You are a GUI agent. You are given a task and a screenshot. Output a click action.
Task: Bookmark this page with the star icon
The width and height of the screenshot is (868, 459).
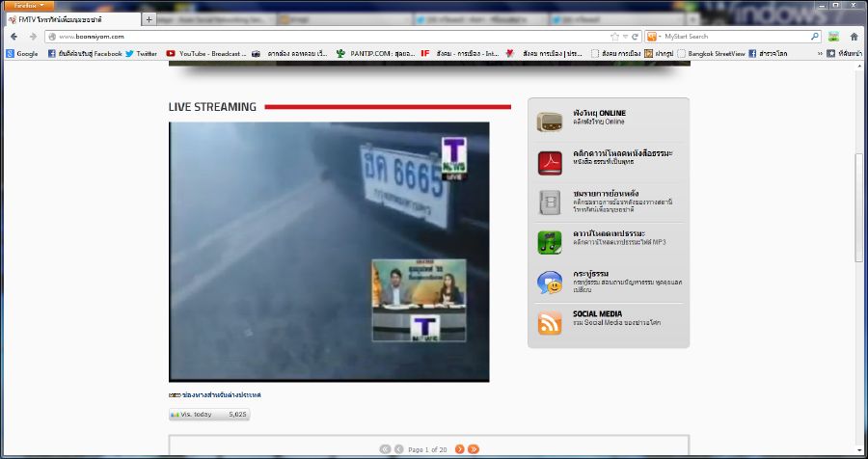coord(614,37)
